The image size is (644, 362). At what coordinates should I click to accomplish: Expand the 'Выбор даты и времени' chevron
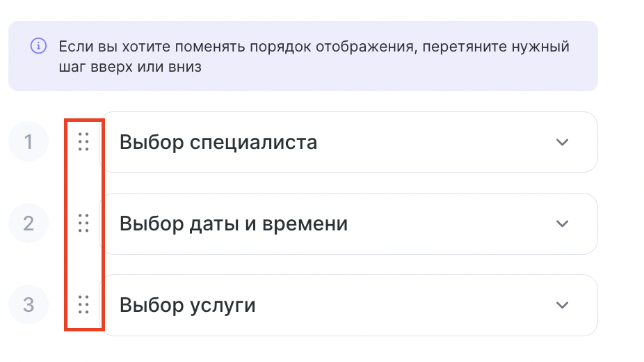(x=562, y=223)
